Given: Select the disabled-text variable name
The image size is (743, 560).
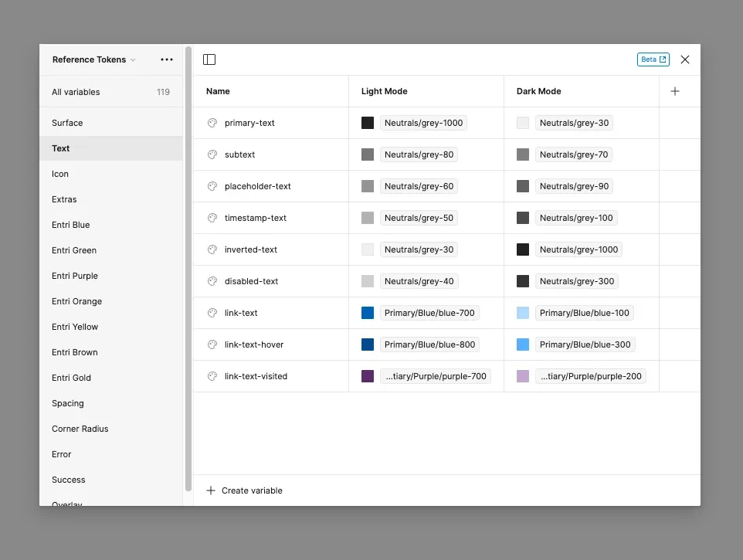Looking at the screenshot, I should coord(251,281).
